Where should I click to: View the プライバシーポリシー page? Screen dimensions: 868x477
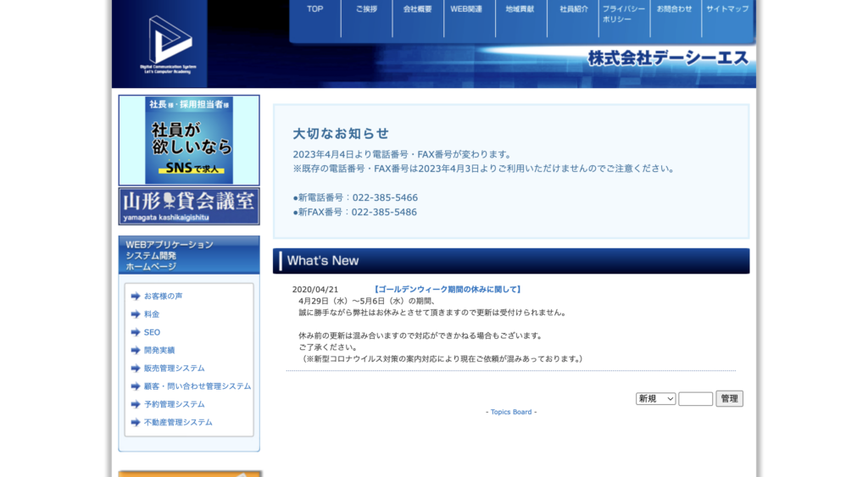[x=624, y=14]
